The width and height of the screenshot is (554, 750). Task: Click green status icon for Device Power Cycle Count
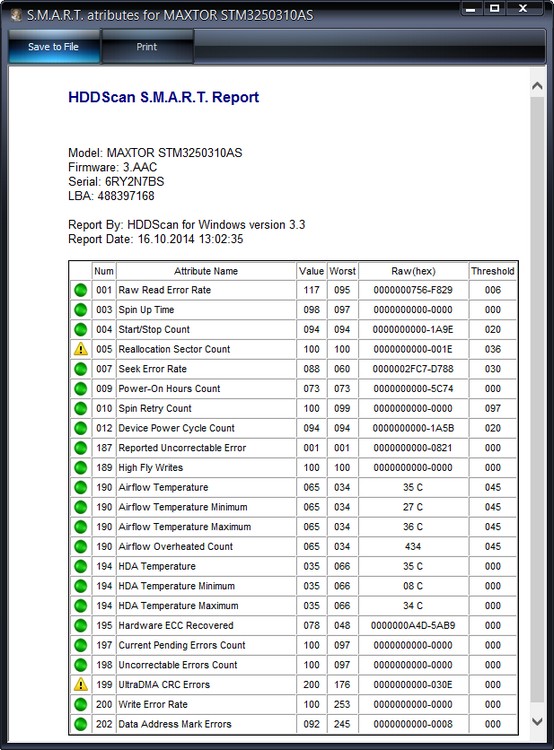tap(80, 428)
